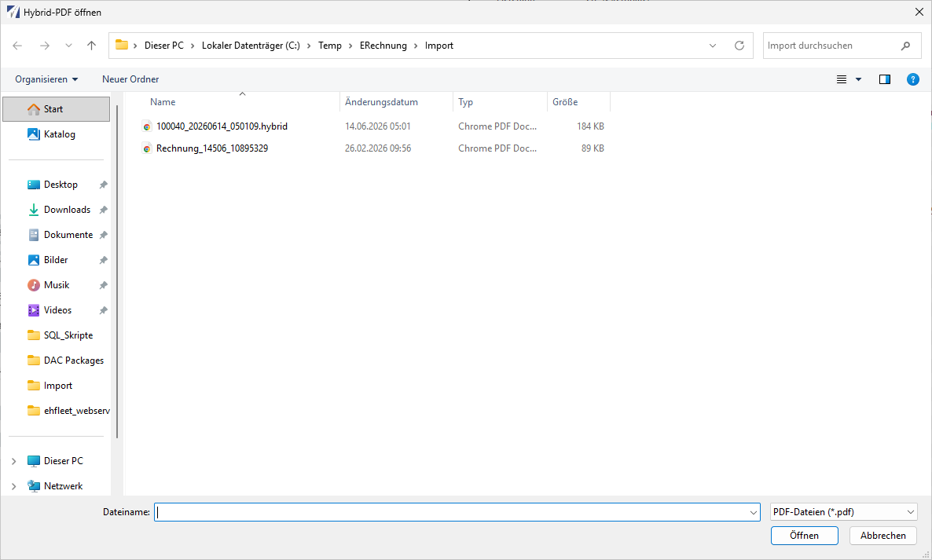Click Neuer Ordner in the toolbar

coord(130,79)
